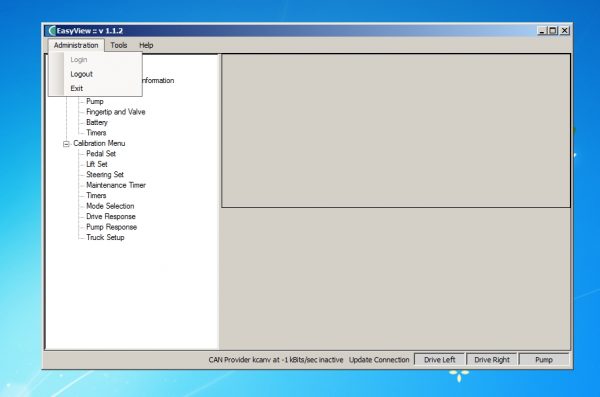Choose Exit from the Administration menu
Image resolution: width=600 pixels, height=397 pixels.
[77, 88]
